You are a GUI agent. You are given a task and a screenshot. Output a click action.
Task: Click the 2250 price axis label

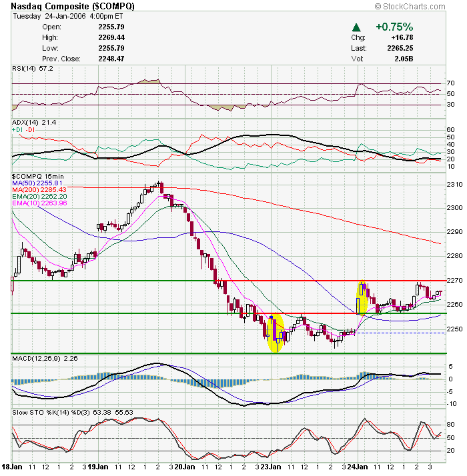click(454, 329)
